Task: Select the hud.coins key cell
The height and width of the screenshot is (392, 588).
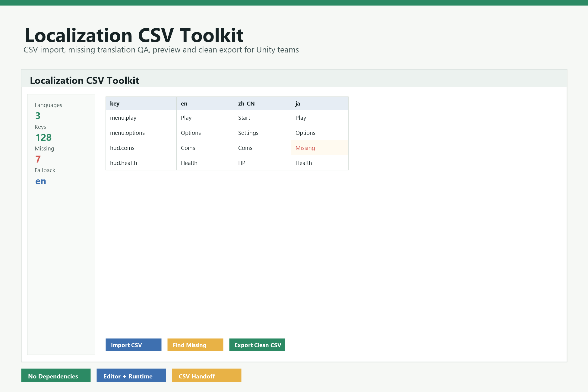Action: click(141, 148)
